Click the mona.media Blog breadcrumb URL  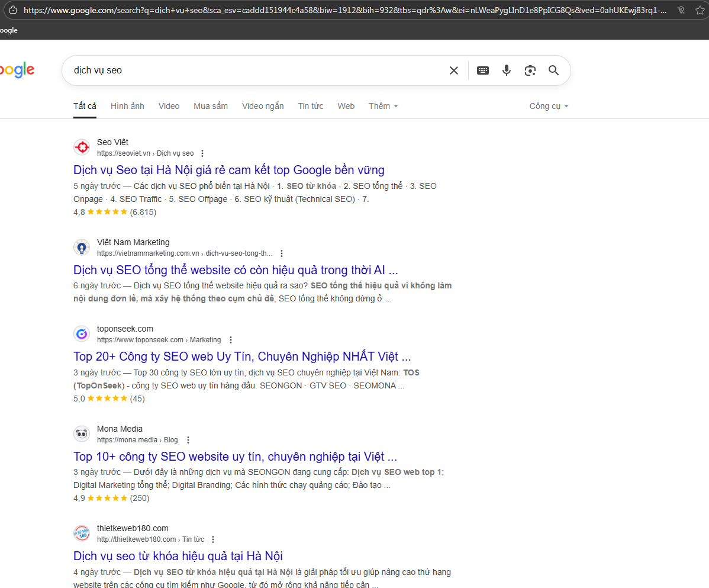(x=137, y=439)
